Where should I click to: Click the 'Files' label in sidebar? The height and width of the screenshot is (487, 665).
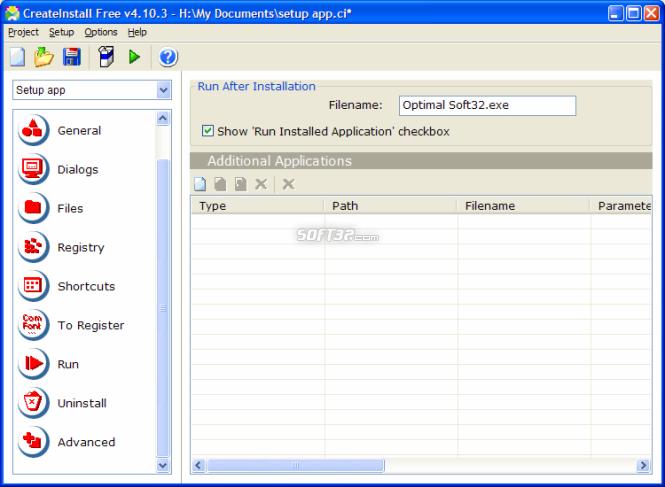(70, 208)
